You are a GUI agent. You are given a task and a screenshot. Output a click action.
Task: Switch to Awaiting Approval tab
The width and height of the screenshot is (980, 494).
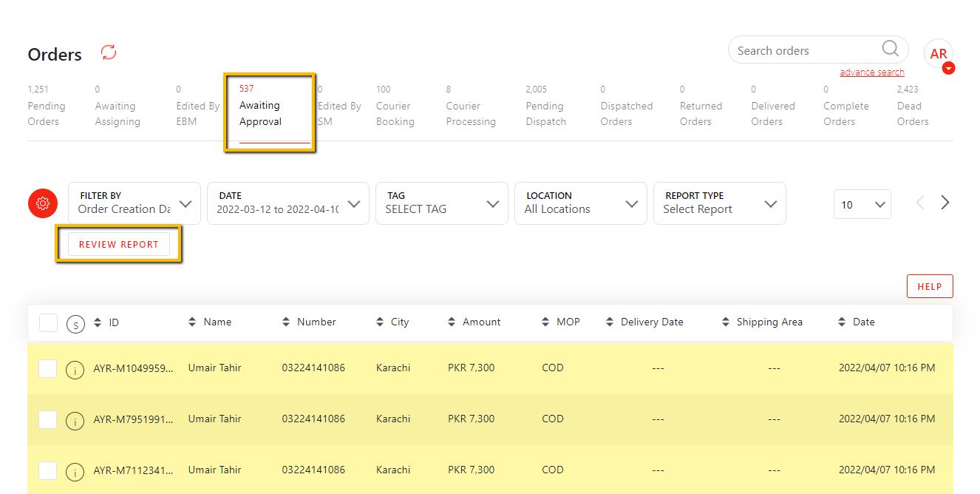(259, 113)
